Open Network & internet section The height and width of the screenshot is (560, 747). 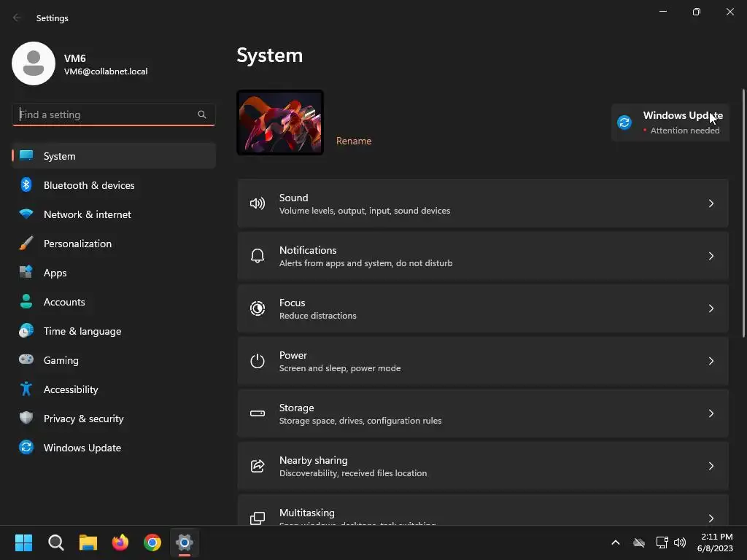pos(114,214)
